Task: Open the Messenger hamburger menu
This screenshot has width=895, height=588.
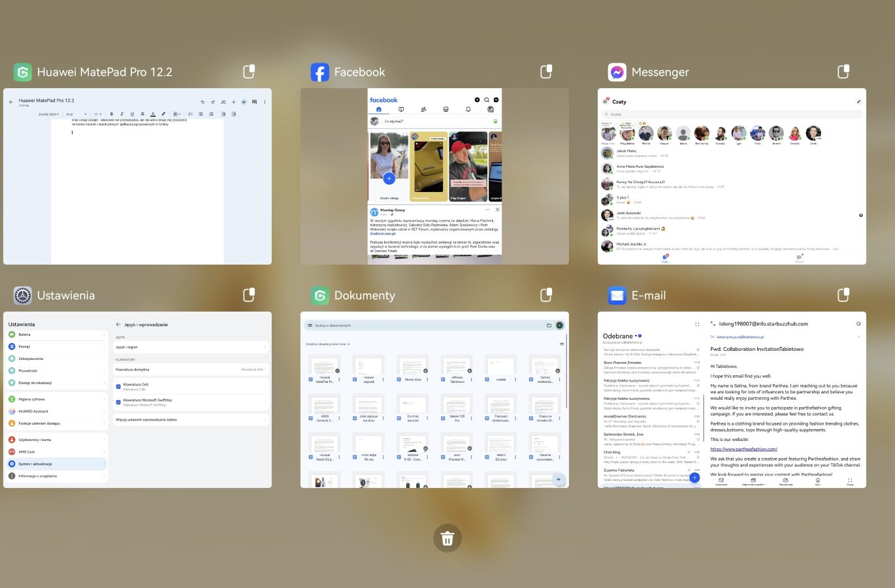Action: [605, 101]
